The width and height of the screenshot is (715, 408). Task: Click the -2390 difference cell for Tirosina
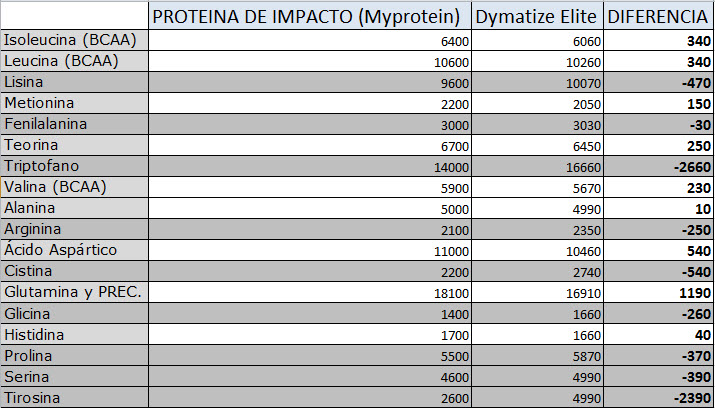685,399
